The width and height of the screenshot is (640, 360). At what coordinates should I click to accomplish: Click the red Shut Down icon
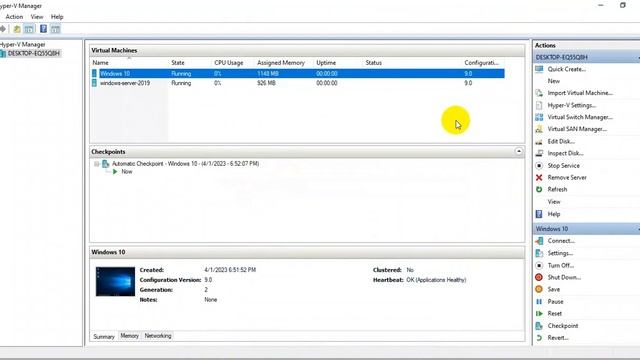[539, 277]
